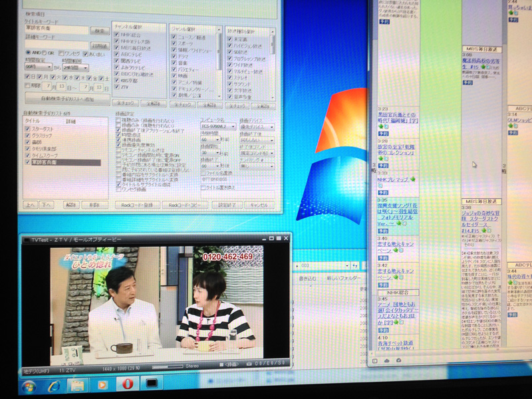Adjust the TVTest volume slider
Viewport: 532px width, 399px height.
point(168,367)
